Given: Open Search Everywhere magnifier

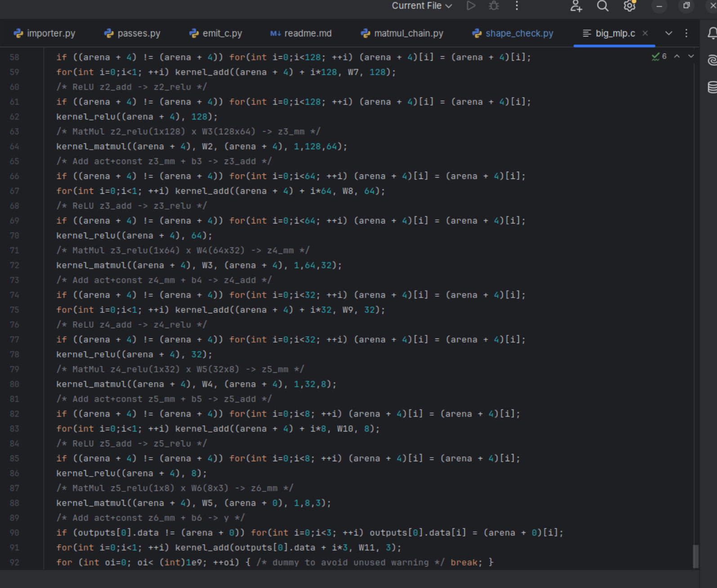Looking at the screenshot, I should (x=603, y=6).
